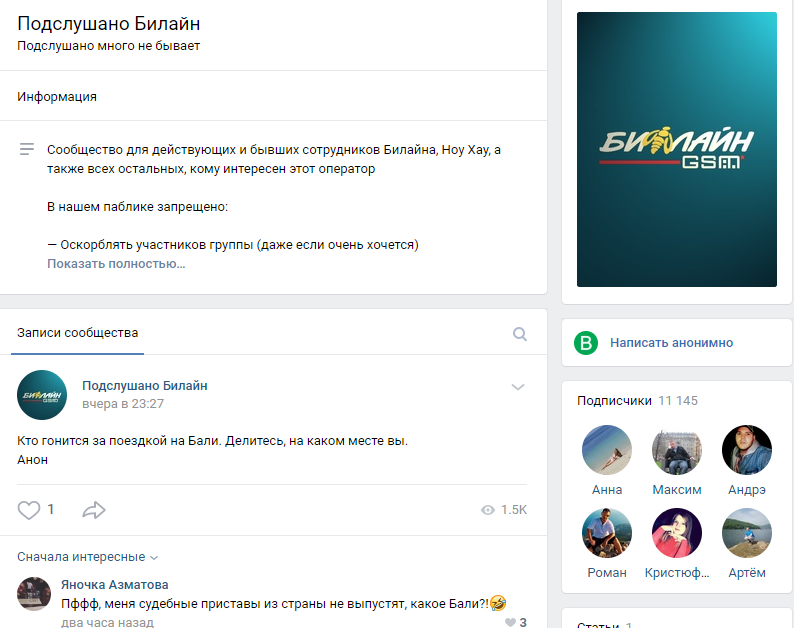
Task: Open the Билайн GSM community cover image
Action: 677,149
